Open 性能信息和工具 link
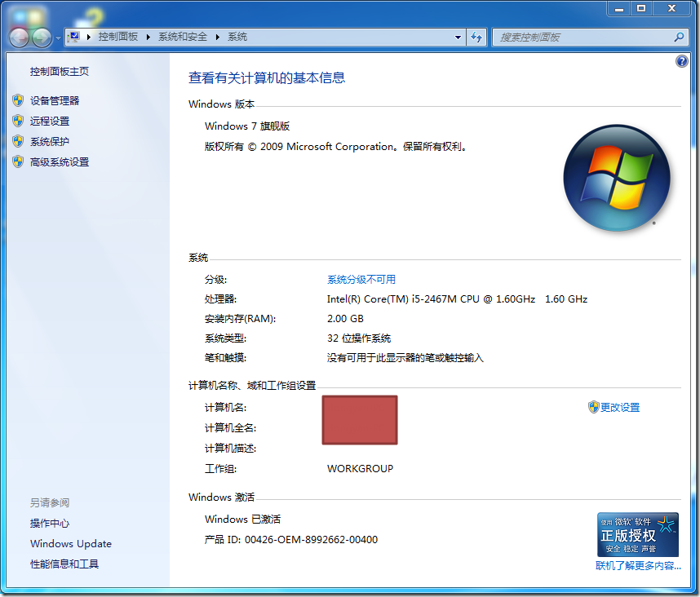This screenshot has width=700, height=597. coord(64,564)
